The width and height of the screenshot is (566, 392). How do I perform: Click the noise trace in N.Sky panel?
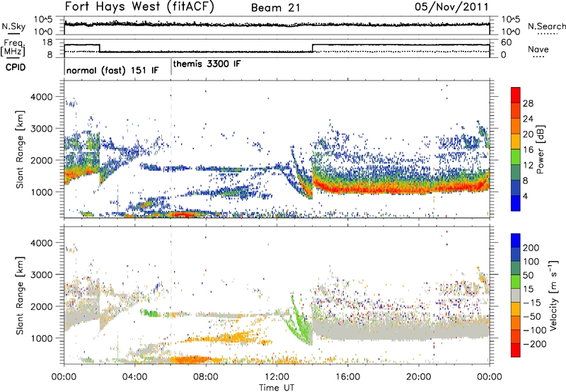(x=277, y=24)
